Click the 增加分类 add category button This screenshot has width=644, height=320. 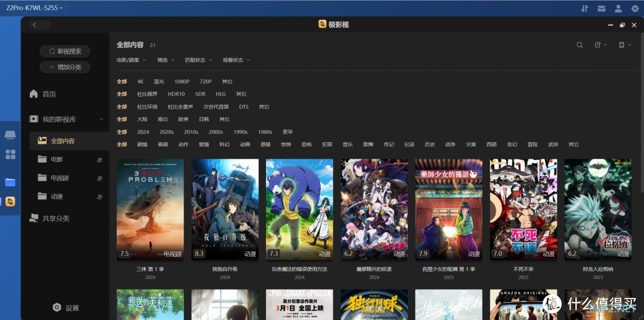pos(65,67)
